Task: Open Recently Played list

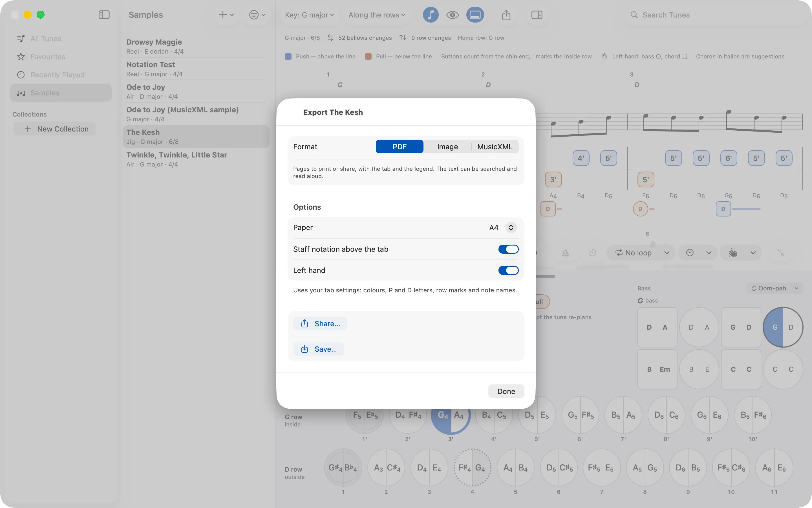Action: tap(61, 75)
